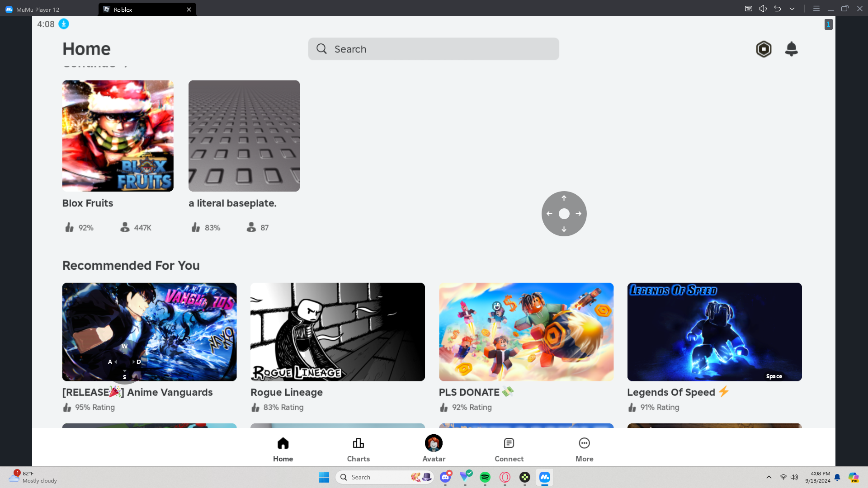868x488 pixels.
Task: Open the More tab
Action: pyautogui.click(x=585, y=450)
